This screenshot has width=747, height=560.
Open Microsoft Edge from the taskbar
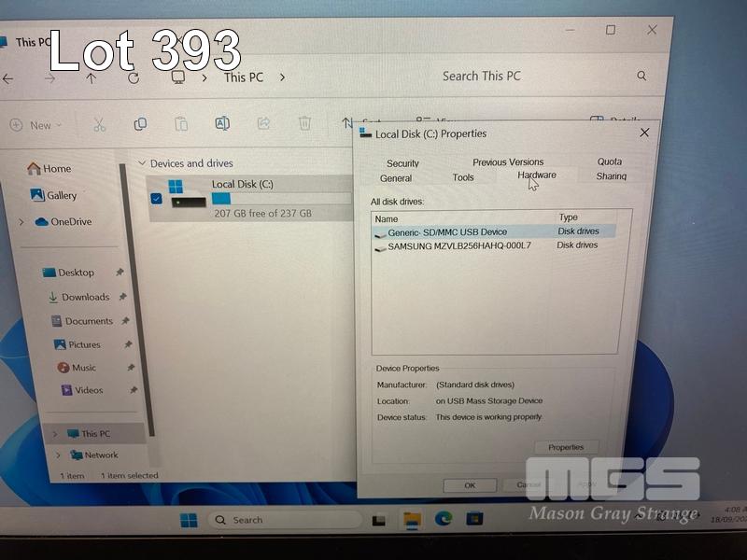click(443, 519)
